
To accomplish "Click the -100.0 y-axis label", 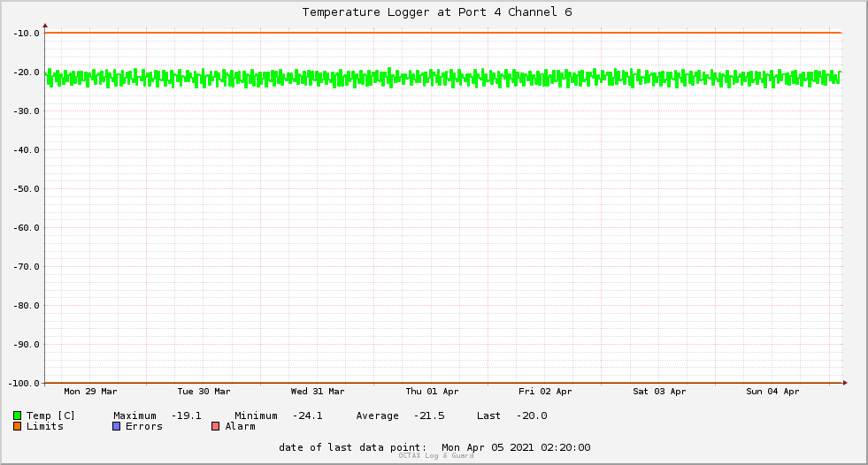I will 24,383.
